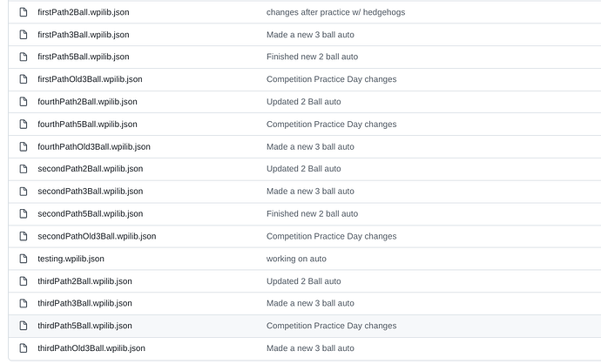Open secondPath2Ball.wpilib.json file
Image resolution: width=601 pixels, height=364 pixels.
(90, 169)
